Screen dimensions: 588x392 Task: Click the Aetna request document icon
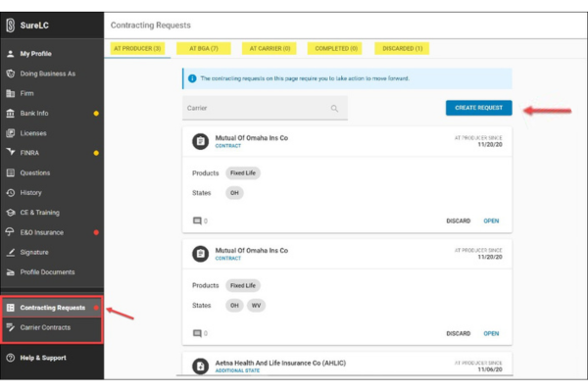click(x=201, y=367)
